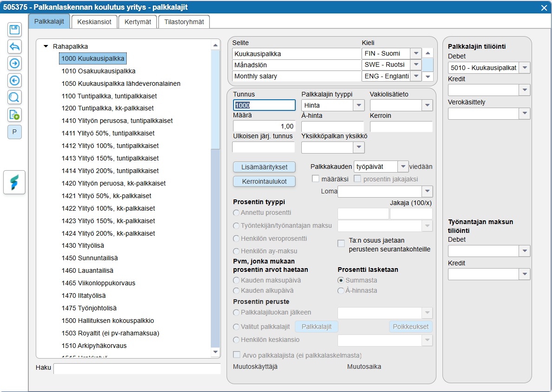Click the À-hinta input field

point(333,126)
